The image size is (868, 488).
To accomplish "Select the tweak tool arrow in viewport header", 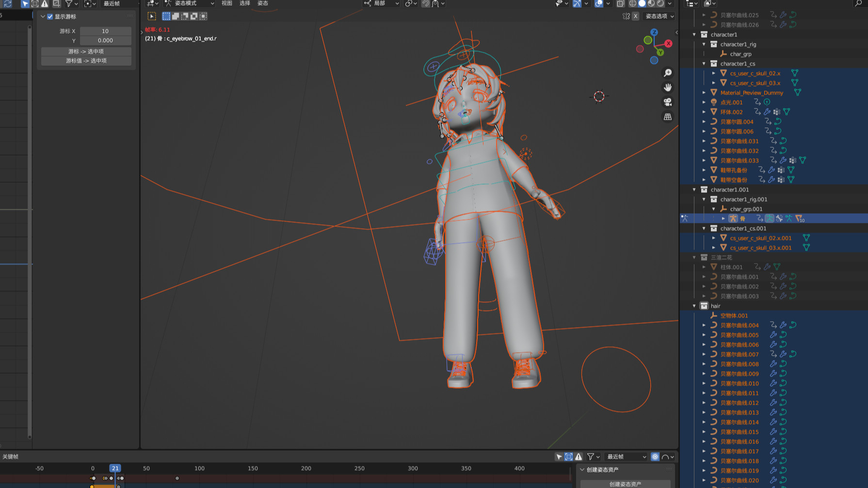I will point(152,16).
